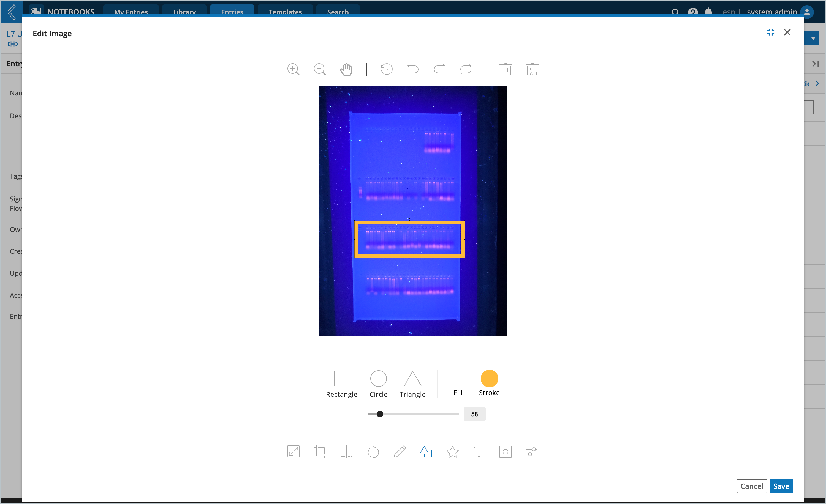
Task: Click the link icon under L7 title
Action: pos(12,44)
